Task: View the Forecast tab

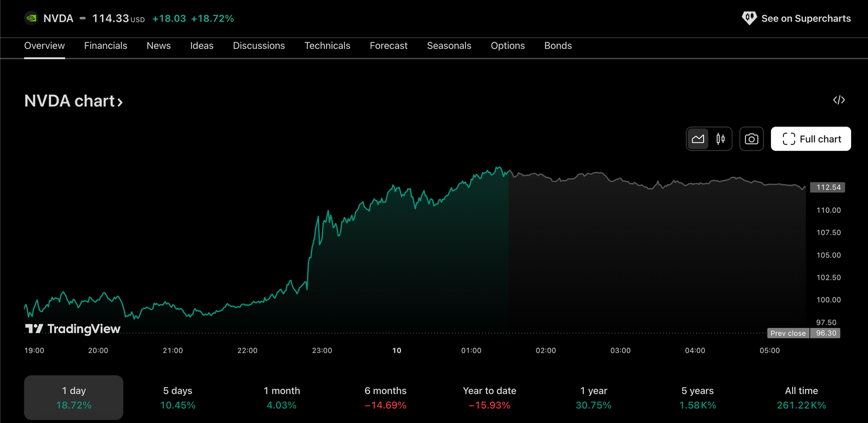Action: pos(388,46)
